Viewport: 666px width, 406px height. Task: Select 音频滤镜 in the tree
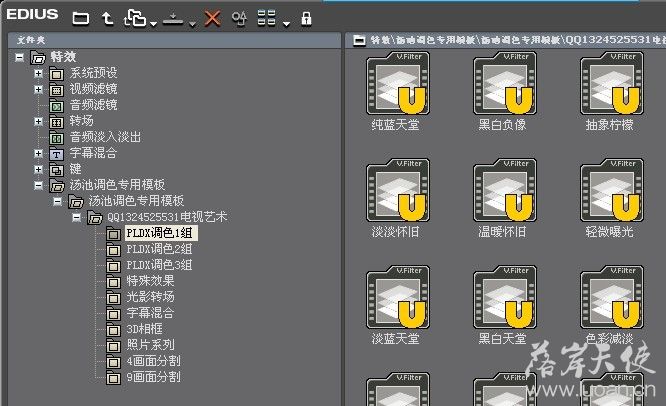tap(93, 105)
